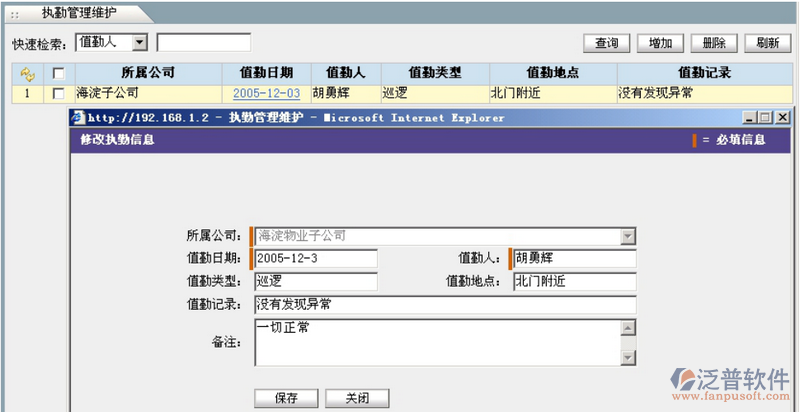Tick the select-all checkbox in table header

pos(59,74)
